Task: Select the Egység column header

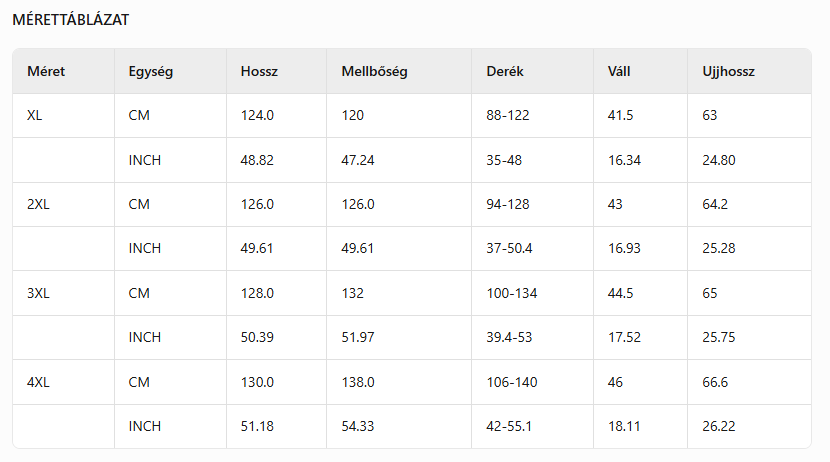Action: coord(151,72)
